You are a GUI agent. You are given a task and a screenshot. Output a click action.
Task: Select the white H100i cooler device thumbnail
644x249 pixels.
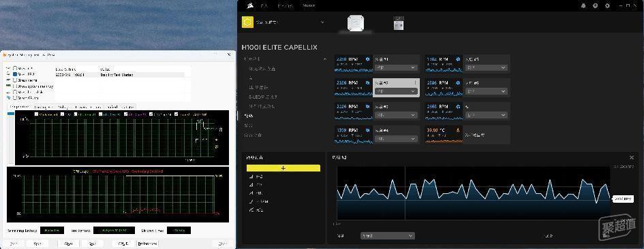pos(356,23)
